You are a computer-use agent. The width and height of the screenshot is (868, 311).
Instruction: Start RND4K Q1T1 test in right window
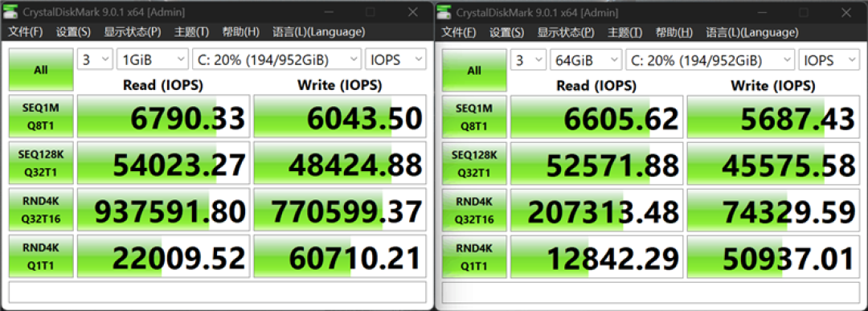point(474,257)
